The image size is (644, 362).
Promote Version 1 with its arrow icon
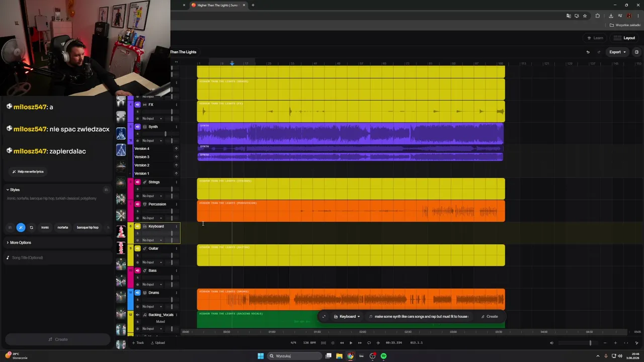pyautogui.click(x=176, y=173)
